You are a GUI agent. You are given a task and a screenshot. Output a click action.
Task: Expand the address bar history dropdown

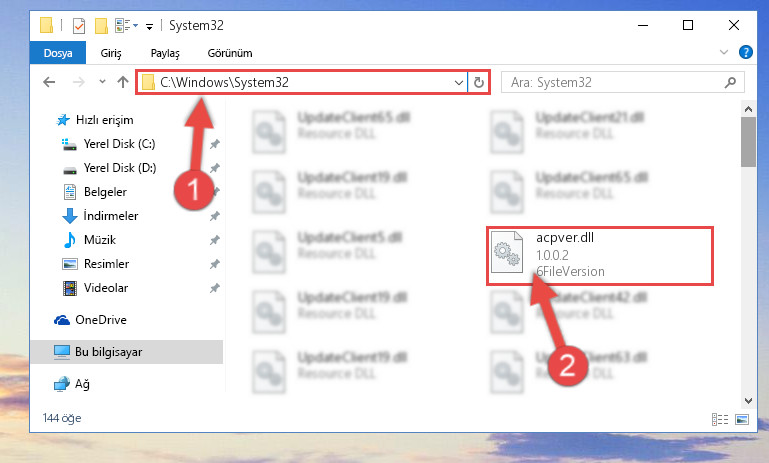[459, 82]
